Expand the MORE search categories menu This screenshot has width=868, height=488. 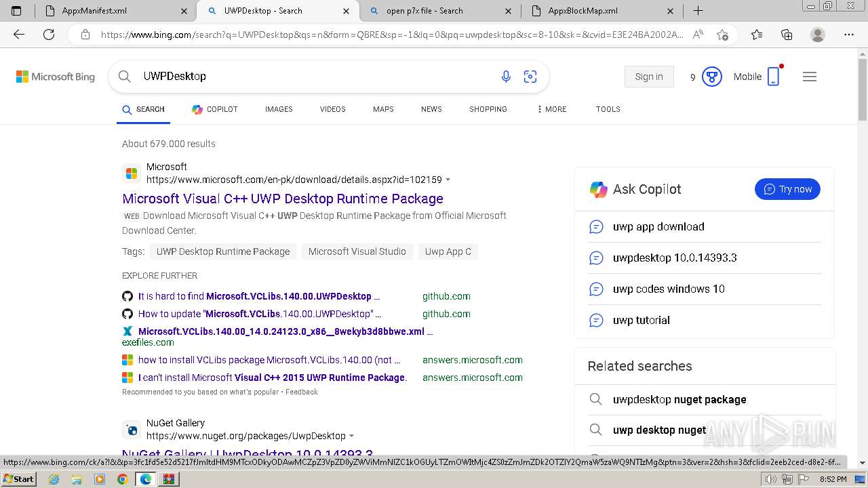pos(551,109)
